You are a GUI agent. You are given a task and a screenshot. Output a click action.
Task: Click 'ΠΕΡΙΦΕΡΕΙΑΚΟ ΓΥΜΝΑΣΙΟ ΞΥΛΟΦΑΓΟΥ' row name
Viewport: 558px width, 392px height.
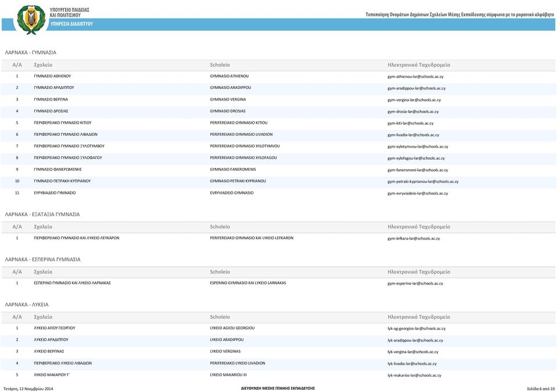point(68,157)
